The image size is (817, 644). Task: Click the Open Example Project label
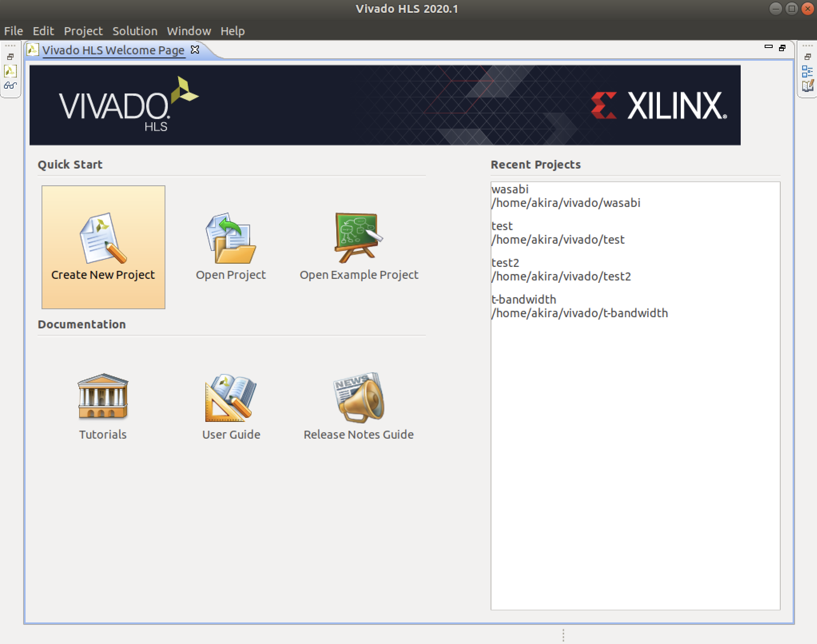[x=359, y=275]
